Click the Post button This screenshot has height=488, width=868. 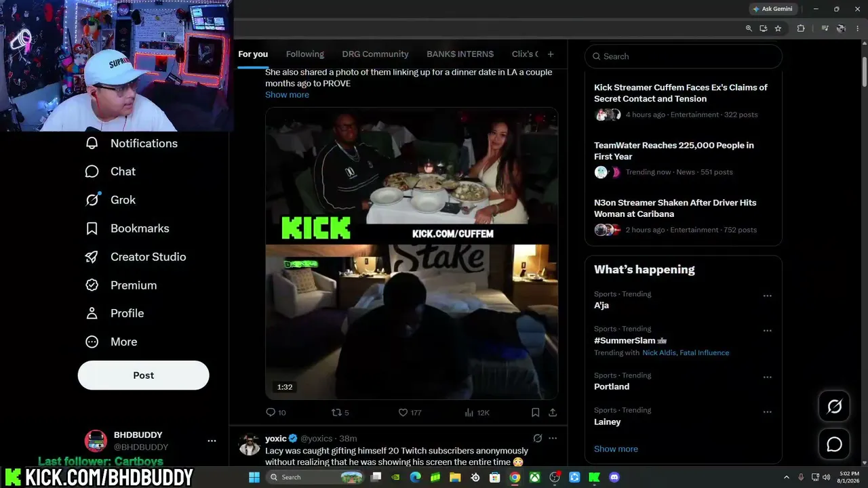[144, 375]
